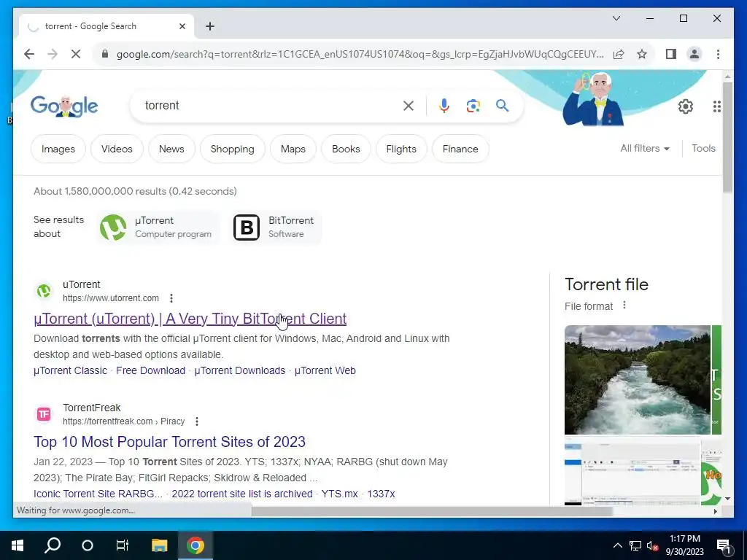The width and height of the screenshot is (747, 560).
Task: Open 1337x sitelink
Action: pyautogui.click(x=381, y=494)
